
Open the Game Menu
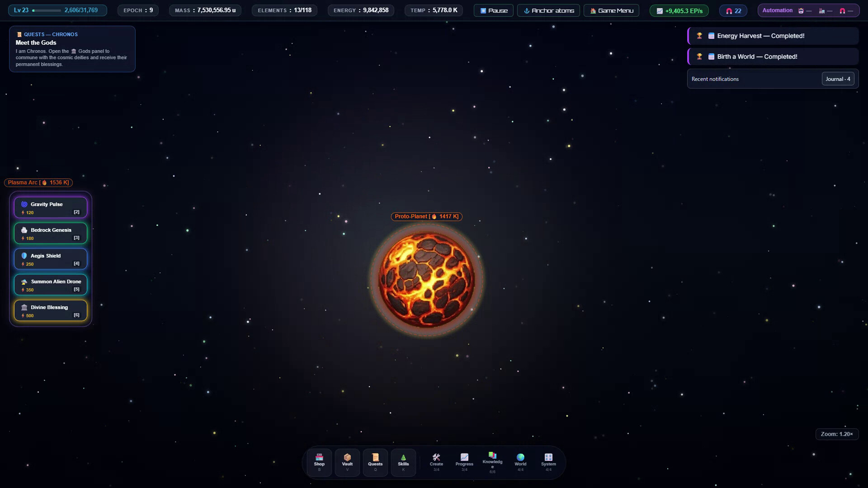[x=611, y=10]
